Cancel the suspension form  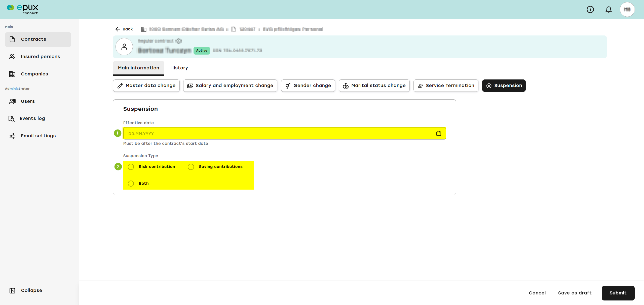(x=537, y=293)
